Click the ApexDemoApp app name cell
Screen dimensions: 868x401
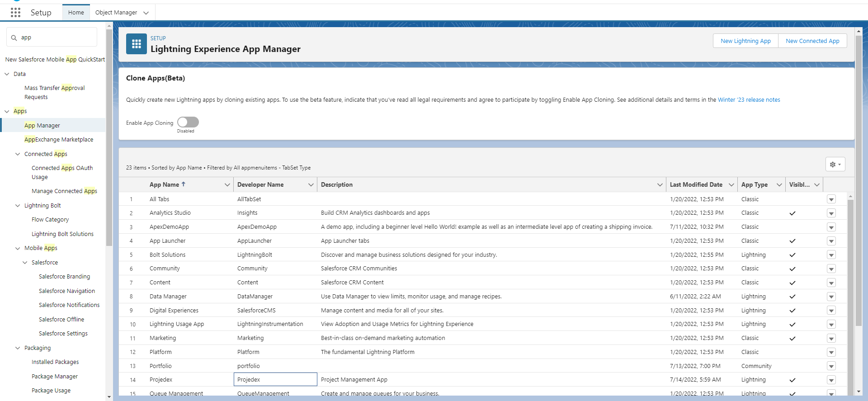pyautogui.click(x=169, y=227)
